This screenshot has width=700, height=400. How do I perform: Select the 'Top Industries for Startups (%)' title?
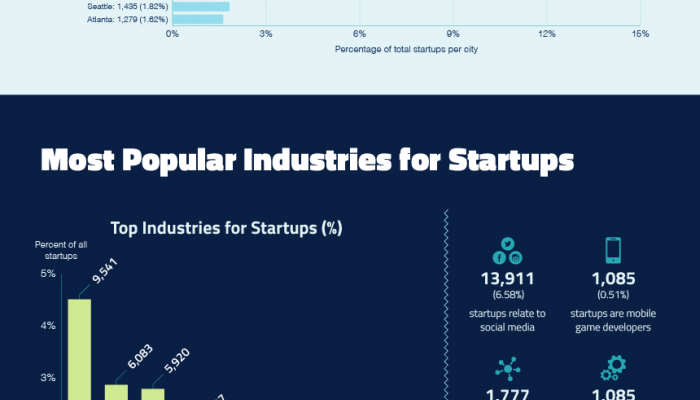[226, 228]
